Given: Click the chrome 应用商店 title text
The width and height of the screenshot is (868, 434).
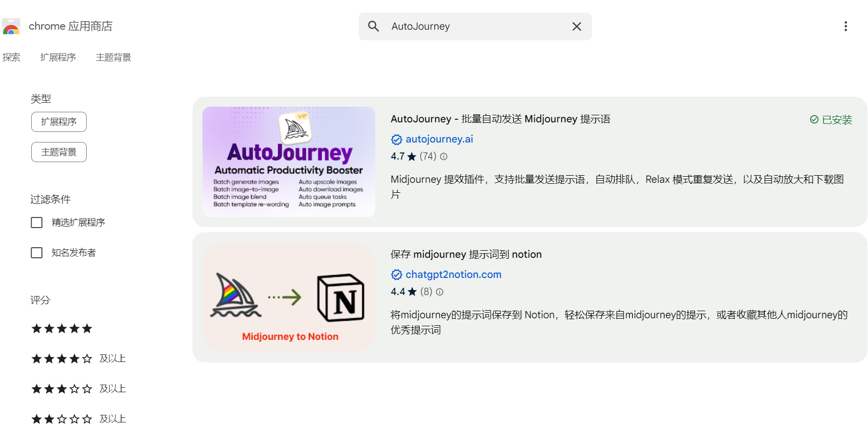Looking at the screenshot, I should [71, 26].
